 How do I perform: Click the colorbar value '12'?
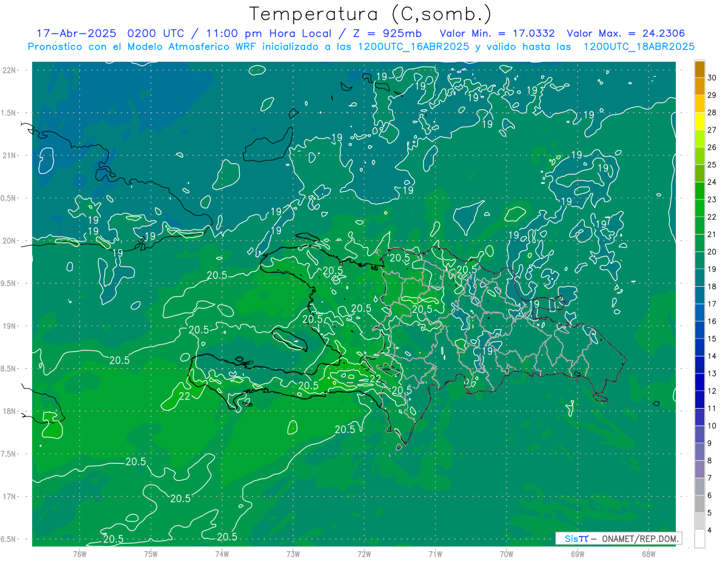coord(712,391)
